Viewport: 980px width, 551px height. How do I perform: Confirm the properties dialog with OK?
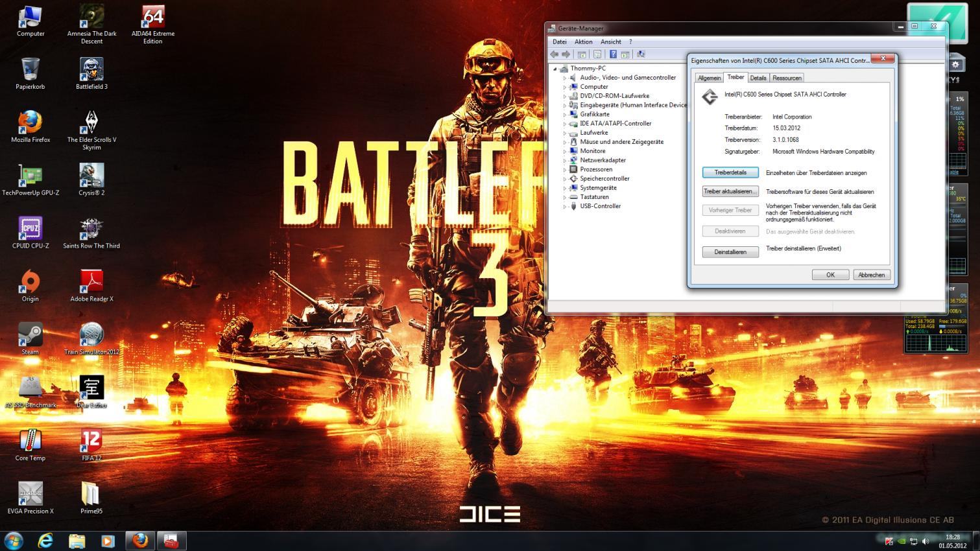point(830,275)
